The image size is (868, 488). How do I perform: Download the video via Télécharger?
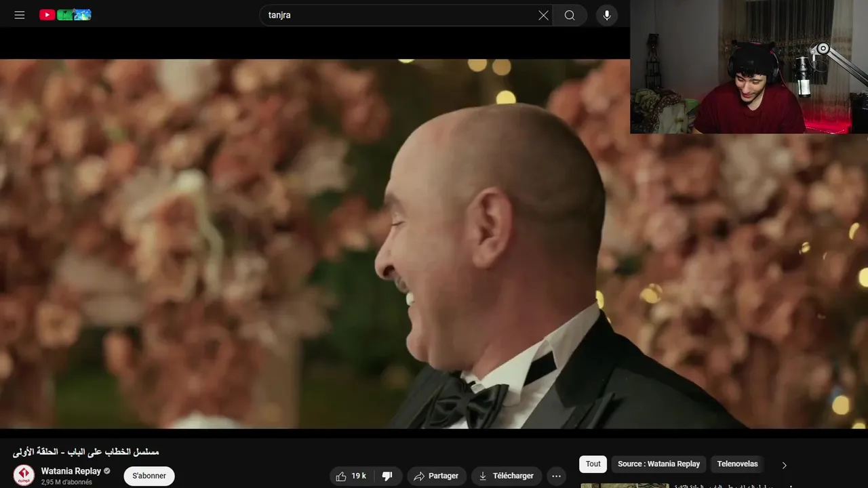click(x=507, y=476)
